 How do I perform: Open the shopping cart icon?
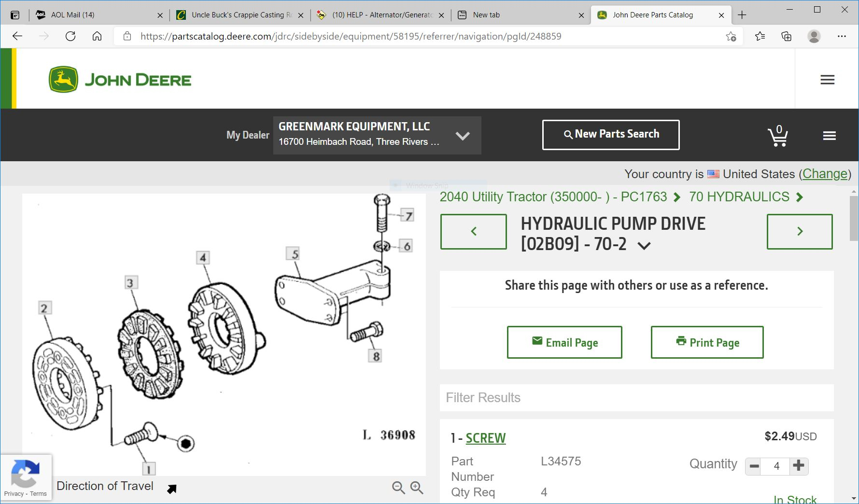(777, 136)
